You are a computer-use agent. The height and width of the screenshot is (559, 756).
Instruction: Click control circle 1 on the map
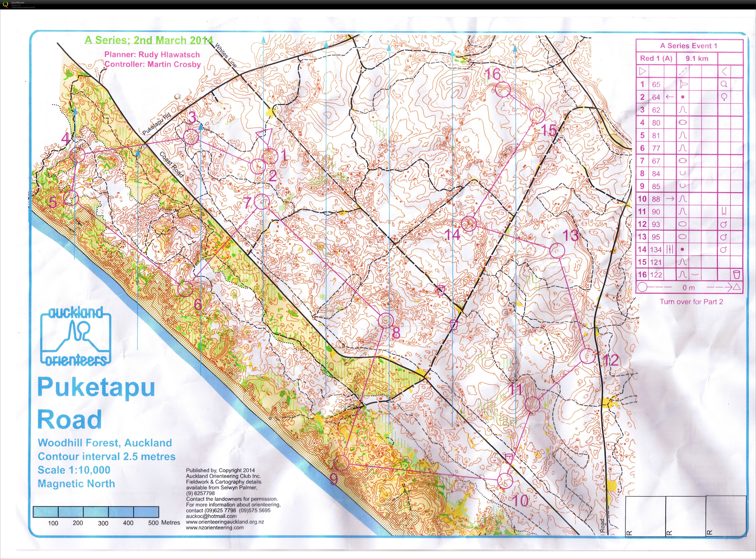[x=270, y=156]
